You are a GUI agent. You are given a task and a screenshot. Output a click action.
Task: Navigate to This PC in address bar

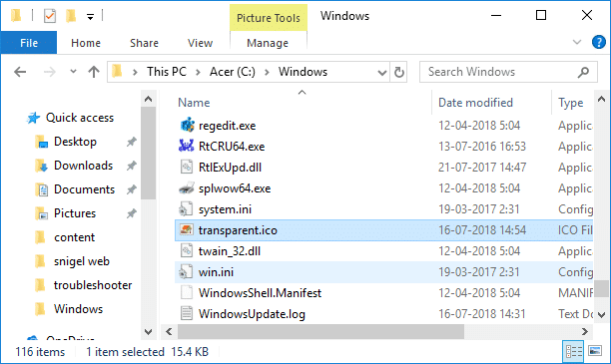pos(167,72)
